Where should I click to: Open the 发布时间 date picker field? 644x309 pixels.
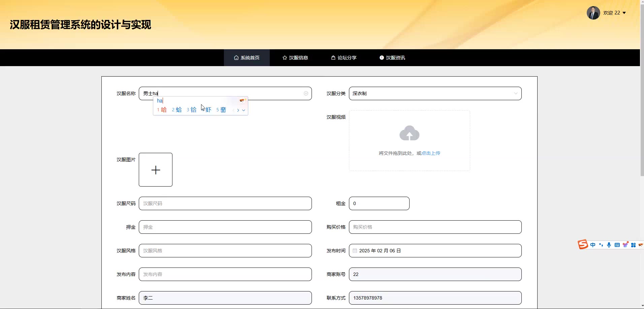point(435,251)
